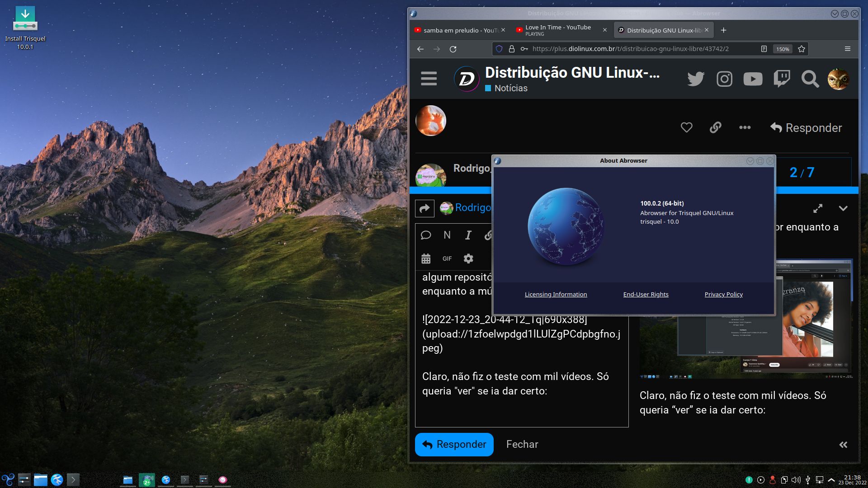Click the blue Responder reply button
Screen dimensions: 868x488
454,444
